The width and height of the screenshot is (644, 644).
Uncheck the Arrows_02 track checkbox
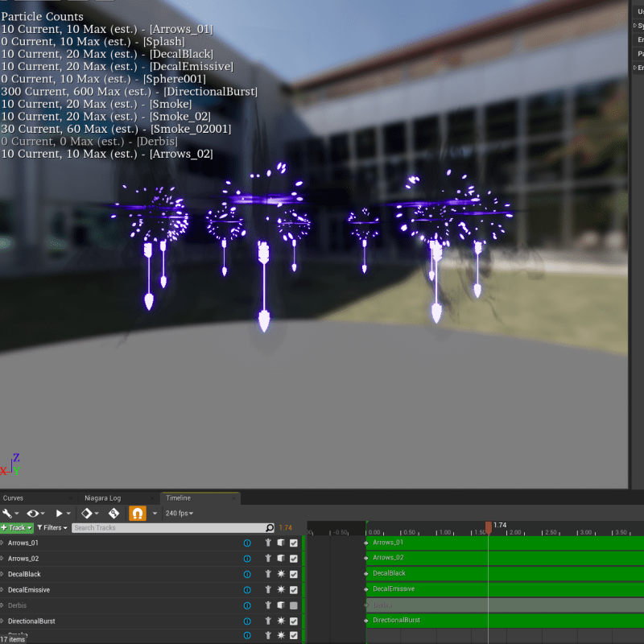click(295, 558)
